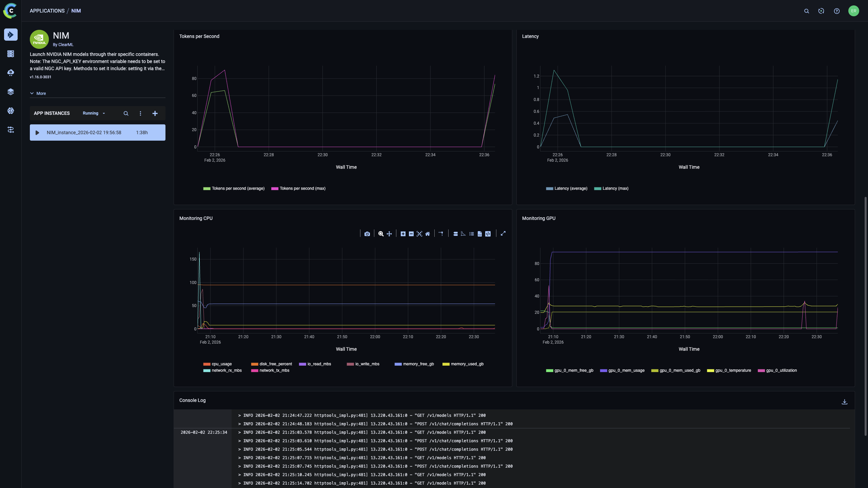Toggle spike lines in CPU chart toolbar
Viewport: 868px width, 488px height.
tap(441, 233)
